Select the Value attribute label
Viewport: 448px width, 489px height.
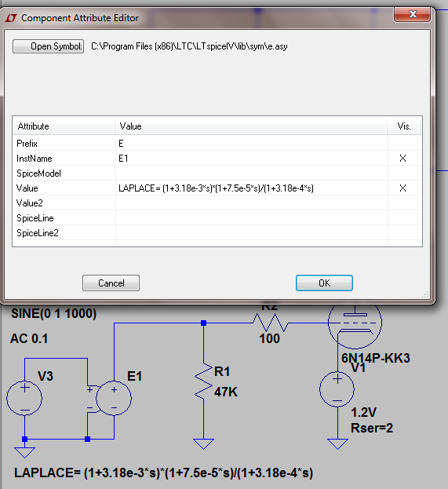tap(27, 188)
